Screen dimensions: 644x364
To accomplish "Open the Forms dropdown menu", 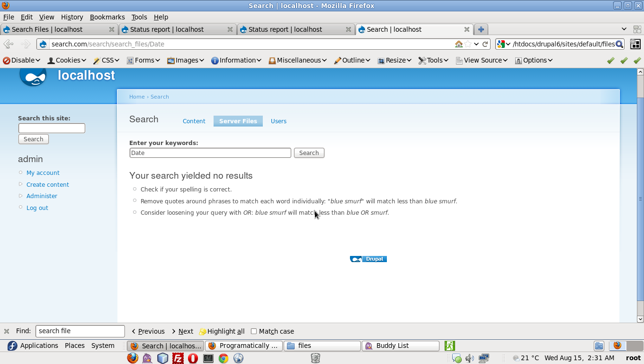I will point(143,60).
